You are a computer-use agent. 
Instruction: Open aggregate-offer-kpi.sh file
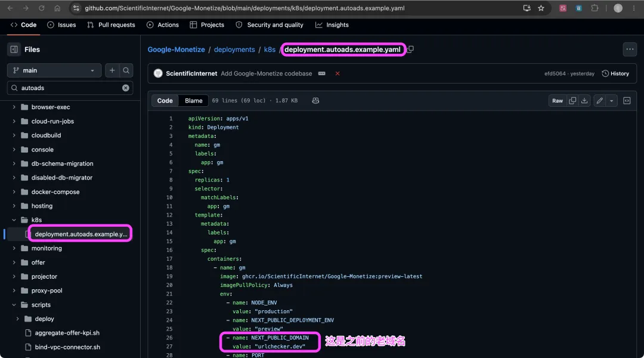pyautogui.click(x=67, y=333)
